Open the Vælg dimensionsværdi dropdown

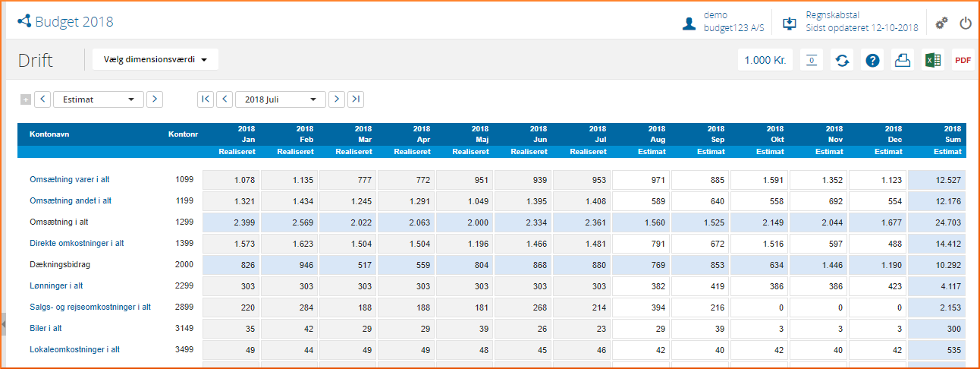155,59
